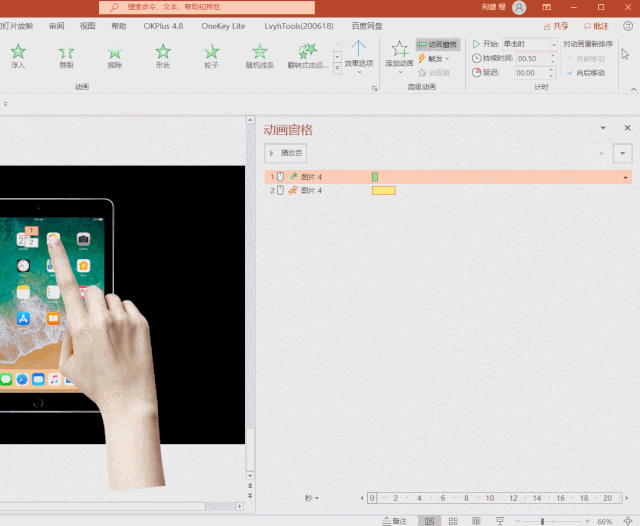Apply the 浮入 (Float In) animation effect
640x526 pixels.
tap(18, 56)
